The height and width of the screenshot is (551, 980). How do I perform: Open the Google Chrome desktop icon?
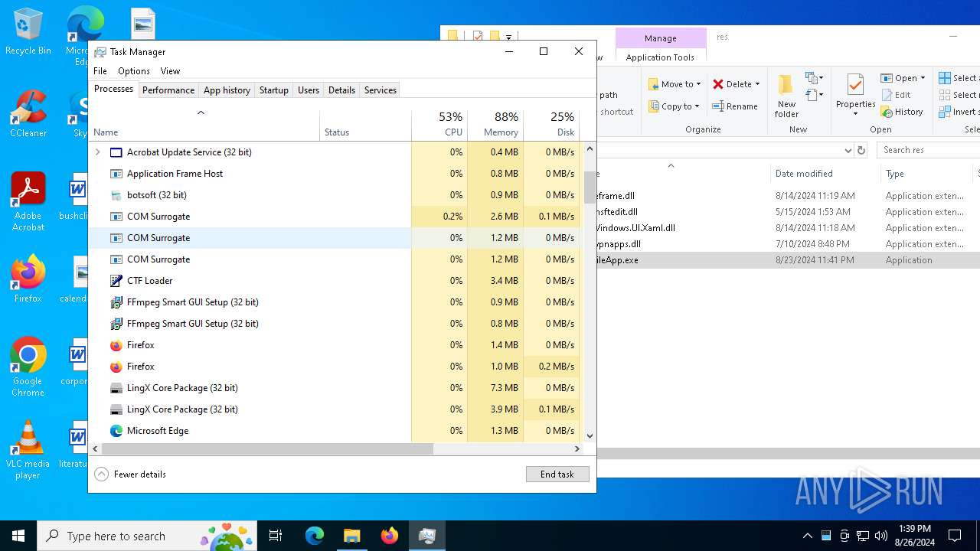tap(28, 367)
